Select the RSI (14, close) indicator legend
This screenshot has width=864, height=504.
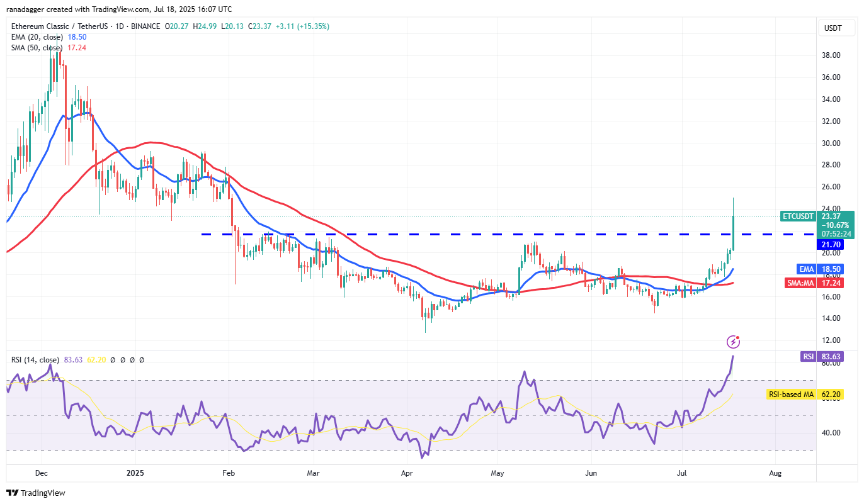[x=35, y=360]
